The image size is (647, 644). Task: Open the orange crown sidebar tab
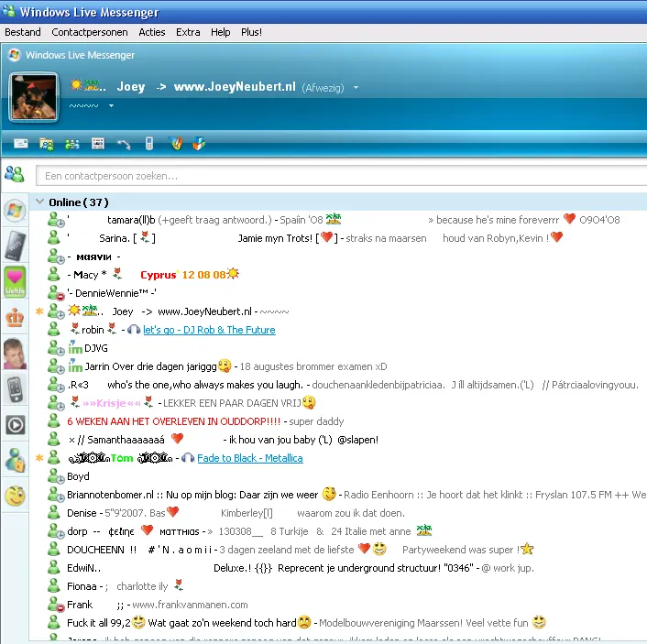click(15, 318)
